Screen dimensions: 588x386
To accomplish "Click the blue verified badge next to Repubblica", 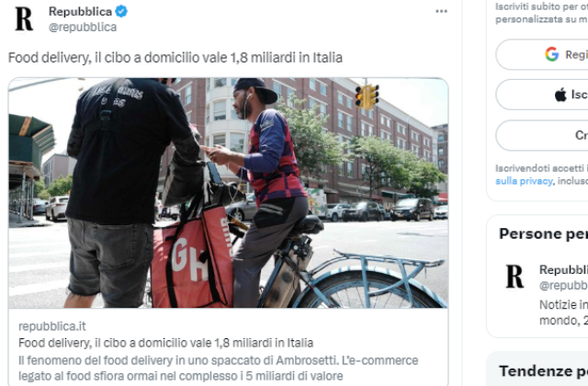I will [x=121, y=11].
